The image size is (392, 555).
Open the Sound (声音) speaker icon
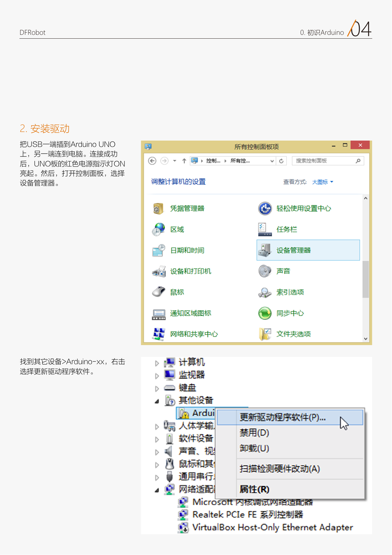[265, 271]
